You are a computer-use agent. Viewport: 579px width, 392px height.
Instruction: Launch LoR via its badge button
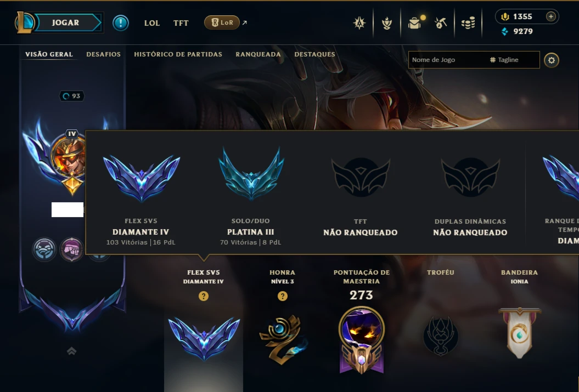click(x=222, y=22)
